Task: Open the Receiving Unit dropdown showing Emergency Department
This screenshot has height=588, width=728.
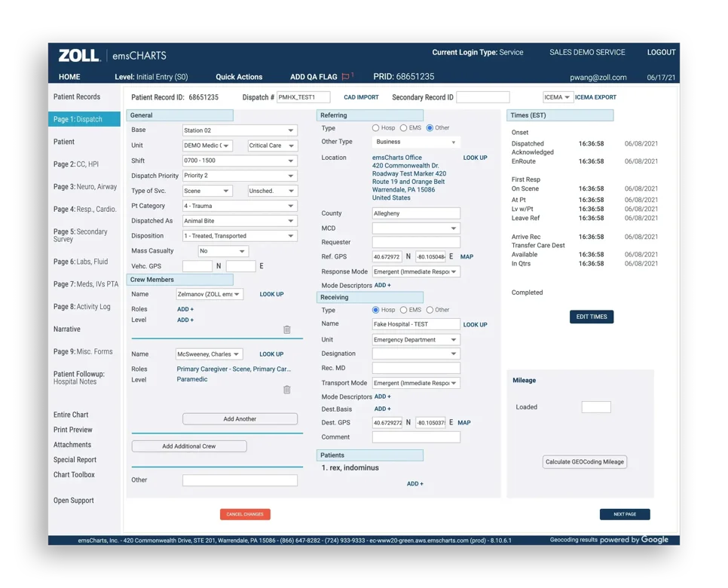Action: pos(416,339)
